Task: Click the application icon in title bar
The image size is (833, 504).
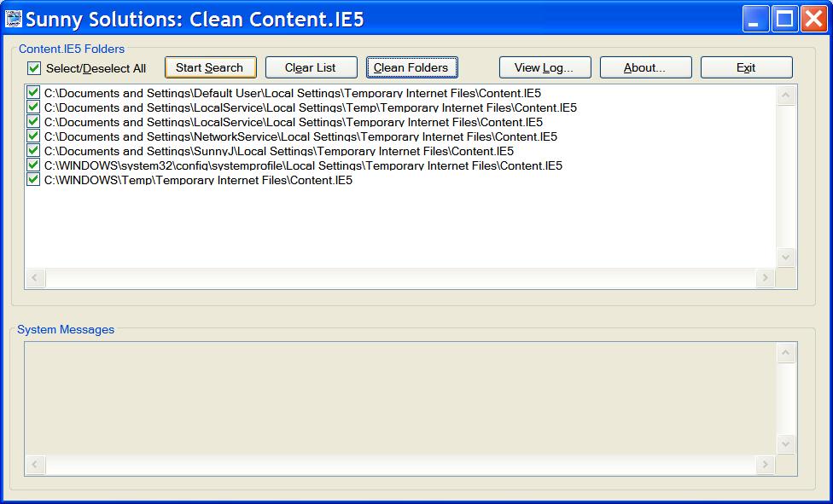Action: pyautogui.click(x=14, y=19)
